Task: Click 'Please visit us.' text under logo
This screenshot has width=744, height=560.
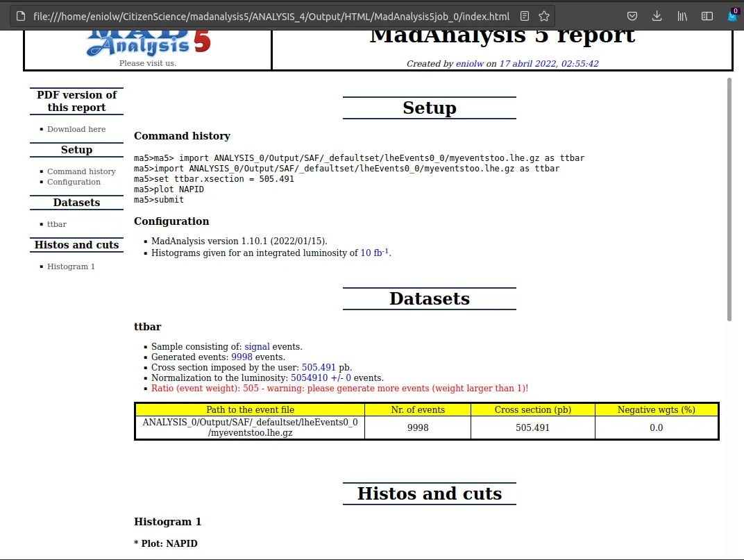Action: click(148, 63)
